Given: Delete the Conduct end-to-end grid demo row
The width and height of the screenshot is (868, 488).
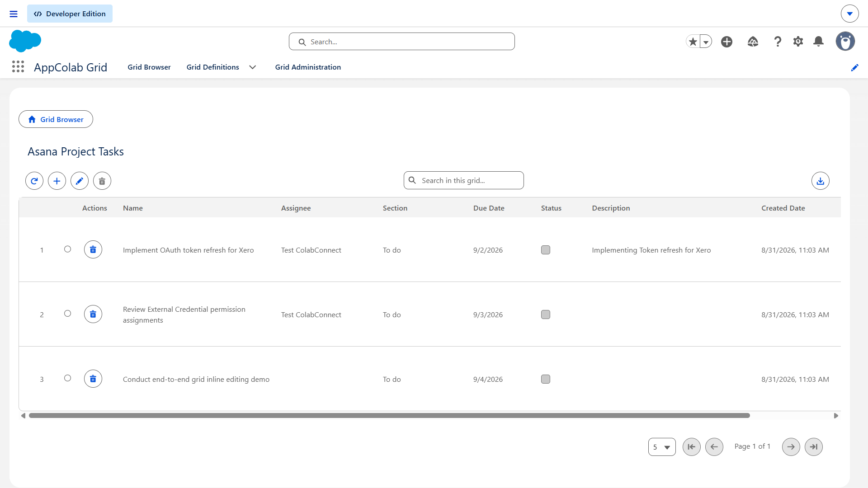Looking at the screenshot, I should (93, 379).
